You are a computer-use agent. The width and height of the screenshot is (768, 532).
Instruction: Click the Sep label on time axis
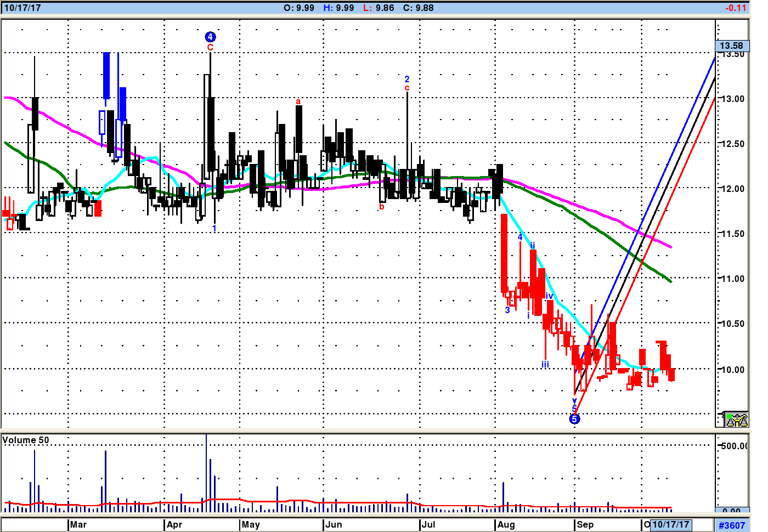[x=585, y=524]
